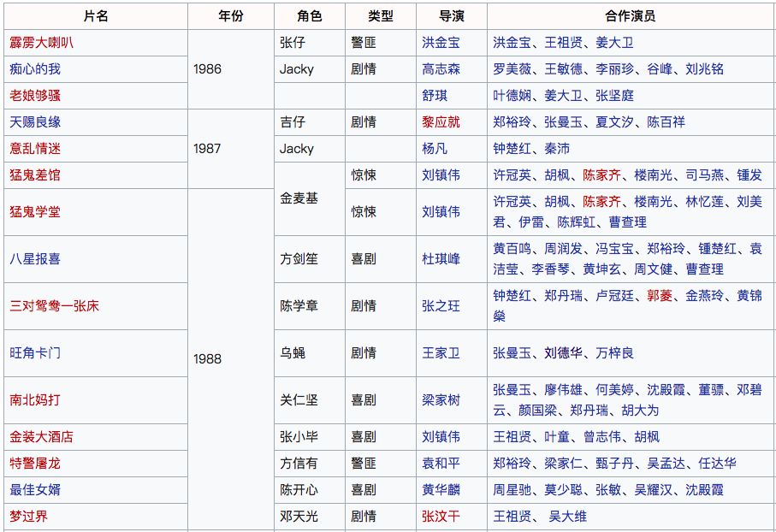
Task: Click actor link 莫少聪
Action: click(563, 490)
